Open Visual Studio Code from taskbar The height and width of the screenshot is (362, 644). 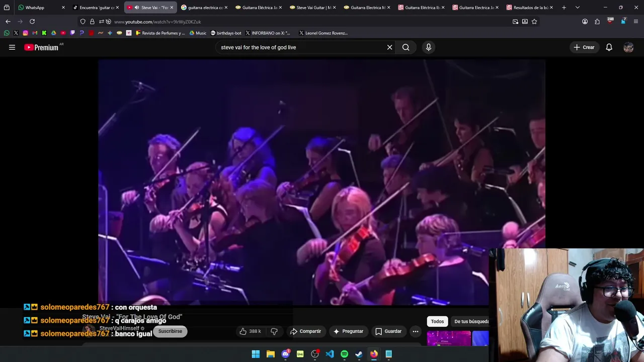click(330, 354)
